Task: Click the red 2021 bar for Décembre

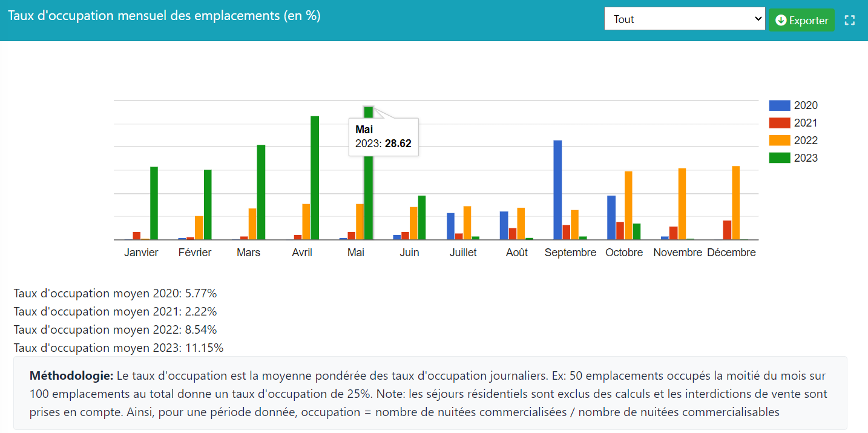Action: click(727, 230)
